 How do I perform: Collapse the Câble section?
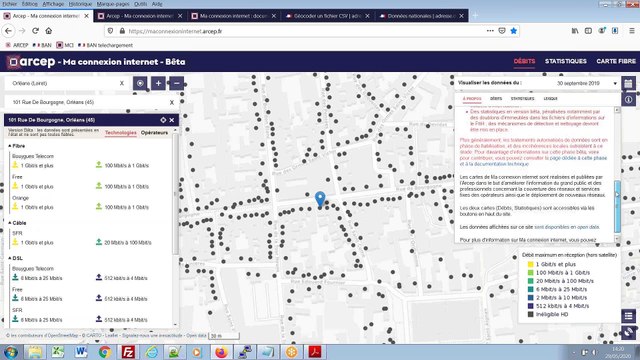[x=18, y=223]
